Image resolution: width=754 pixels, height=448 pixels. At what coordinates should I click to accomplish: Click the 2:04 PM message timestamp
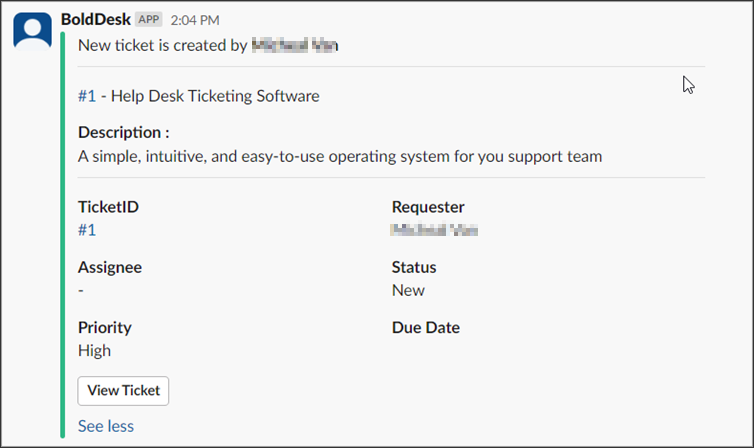195,20
